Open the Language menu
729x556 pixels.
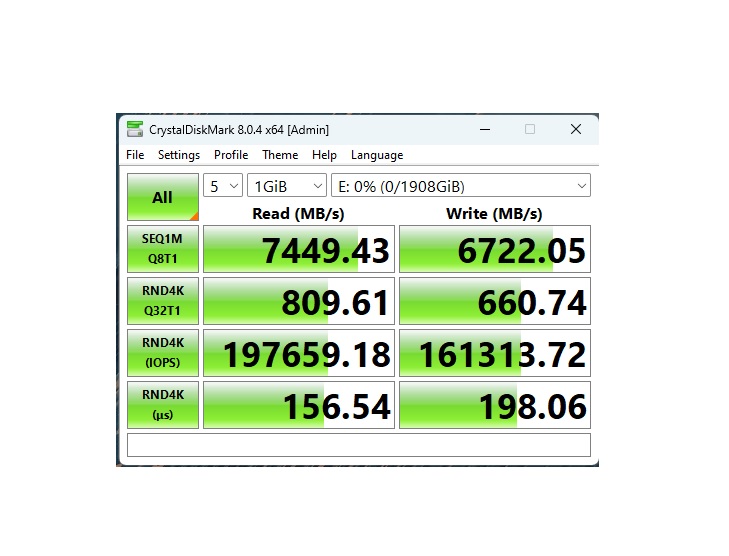377,155
